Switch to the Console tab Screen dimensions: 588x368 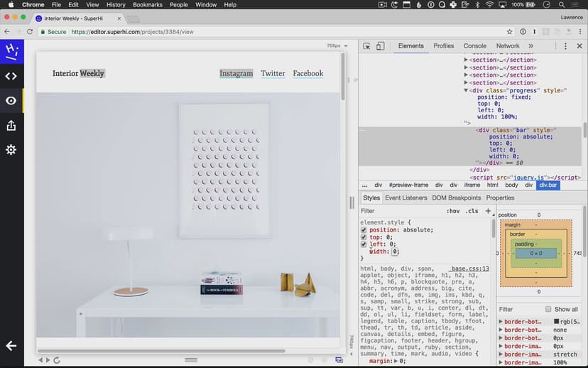tap(474, 46)
